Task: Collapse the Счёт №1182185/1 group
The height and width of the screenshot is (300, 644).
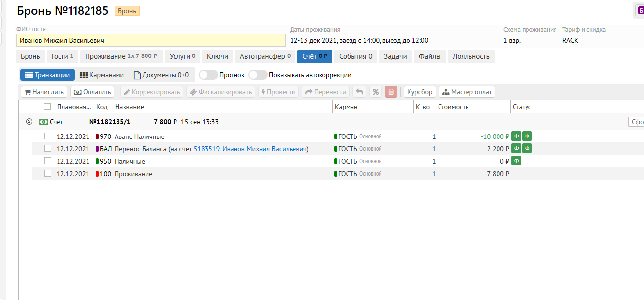Action: point(29,122)
